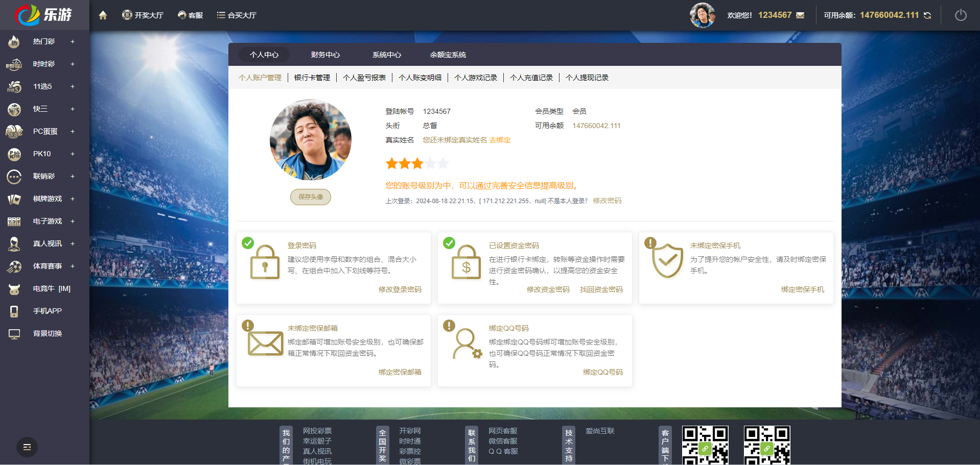Image resolution: width=980 pixels, height=465 pixels.
Task: Click 绑定密保手机 link
Action: (803, 289)
